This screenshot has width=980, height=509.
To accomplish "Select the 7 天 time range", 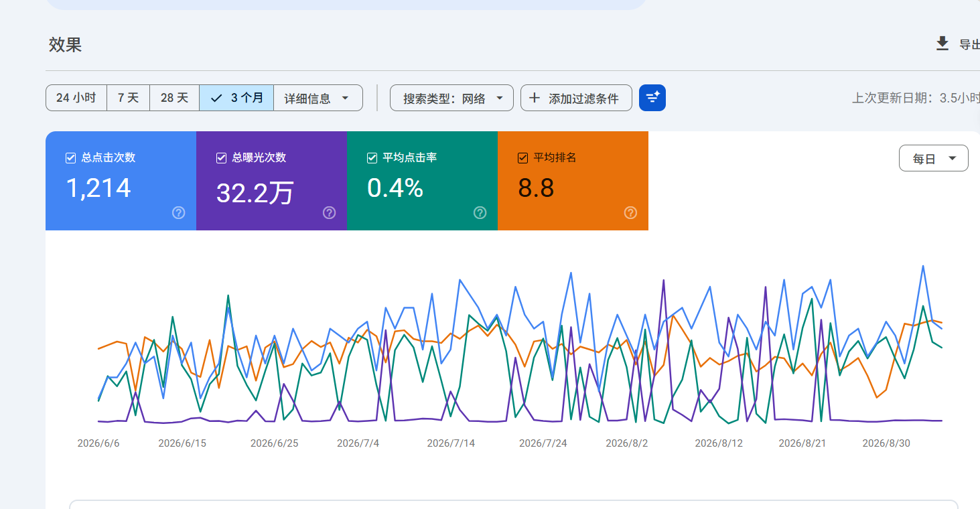I will pos(129,98).
